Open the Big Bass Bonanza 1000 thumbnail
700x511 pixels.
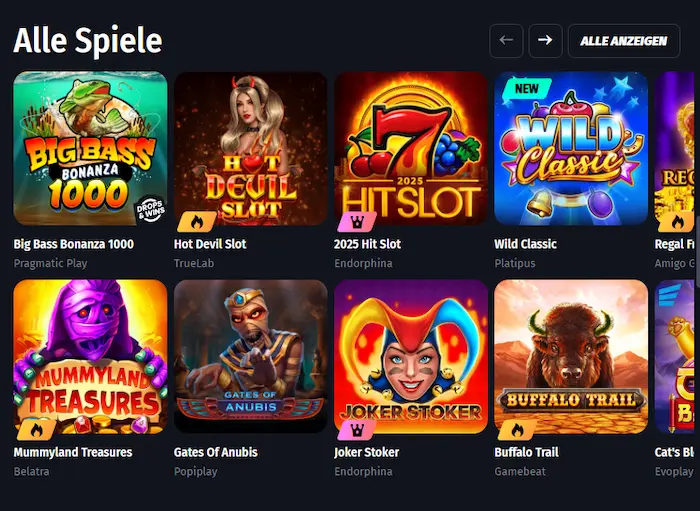90,148
